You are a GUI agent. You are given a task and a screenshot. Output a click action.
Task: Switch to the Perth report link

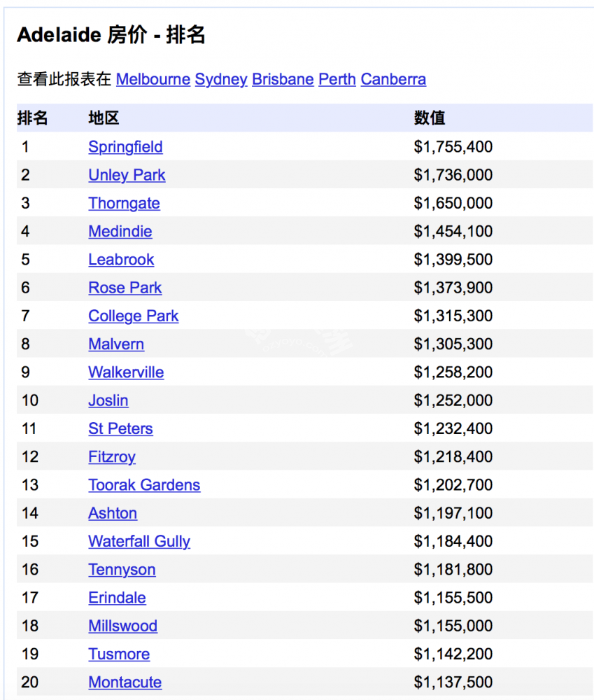point(337,79)
